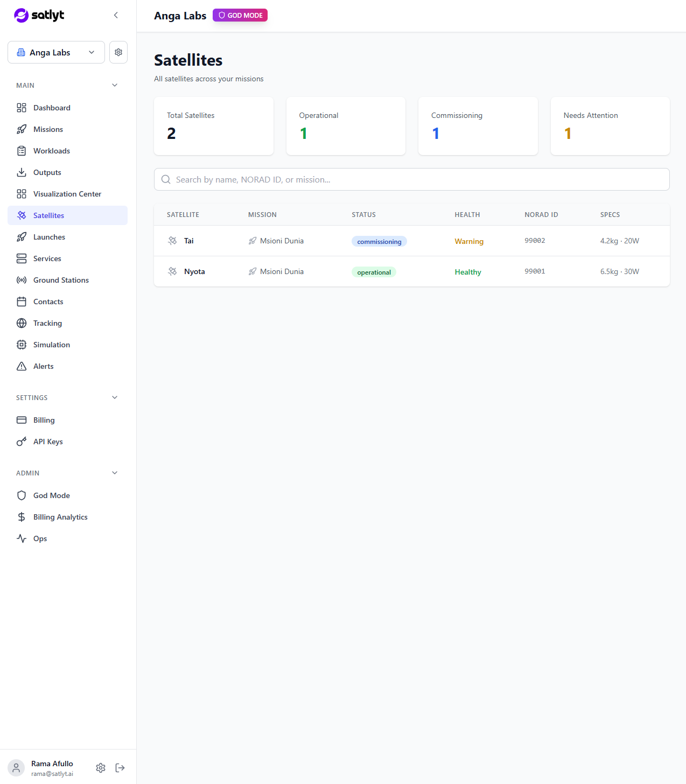Viewport: 686px width, 784px height.
Task: Collapse the SETTINGS section chevron
Action: [115, 397]
